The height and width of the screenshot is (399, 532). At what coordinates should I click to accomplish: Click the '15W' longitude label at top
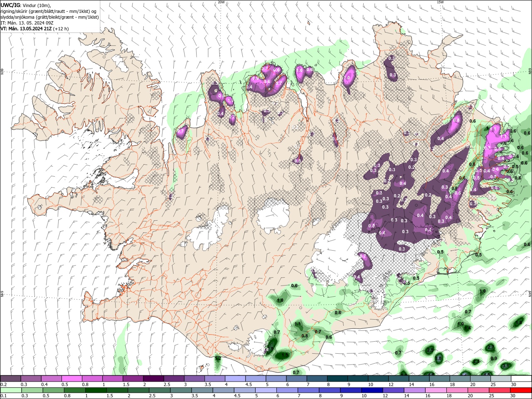pyautogui.click(x=440, y=2)
